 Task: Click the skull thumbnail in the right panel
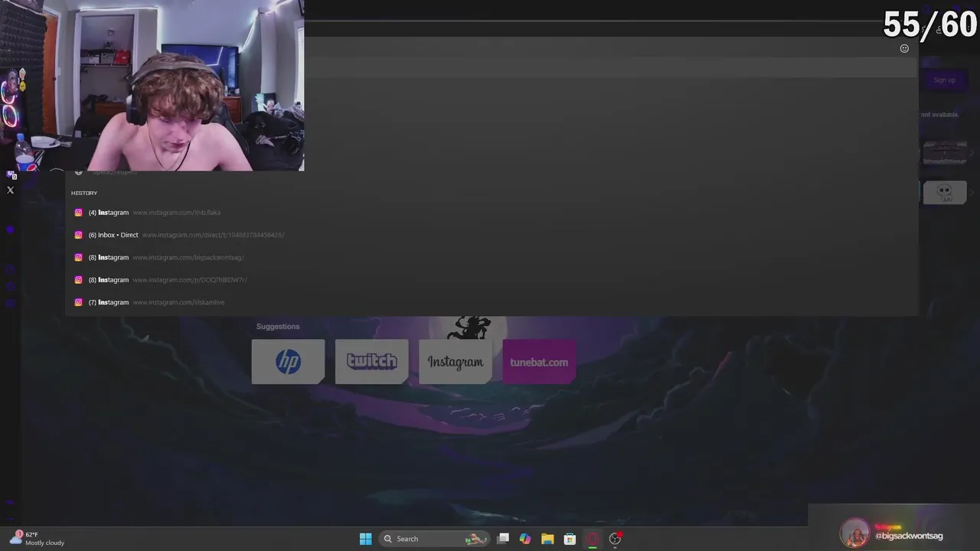945,192
